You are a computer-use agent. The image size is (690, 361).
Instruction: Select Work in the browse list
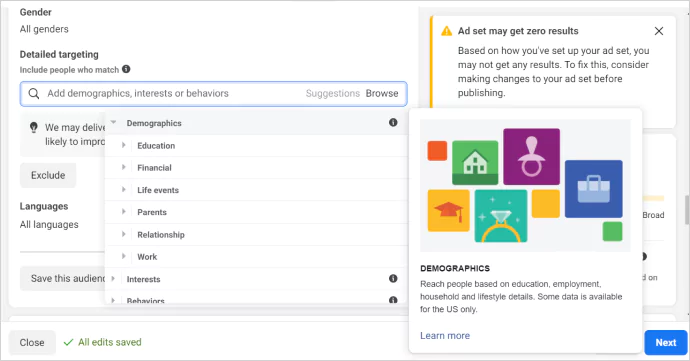pyautogui.click(x=147, y=257)
